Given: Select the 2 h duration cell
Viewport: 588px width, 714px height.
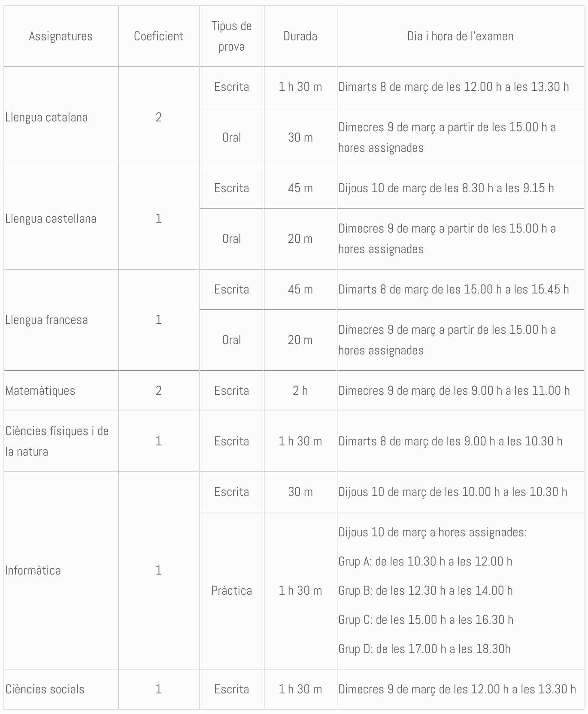Looking at the screenshot, I should [300, 390].
